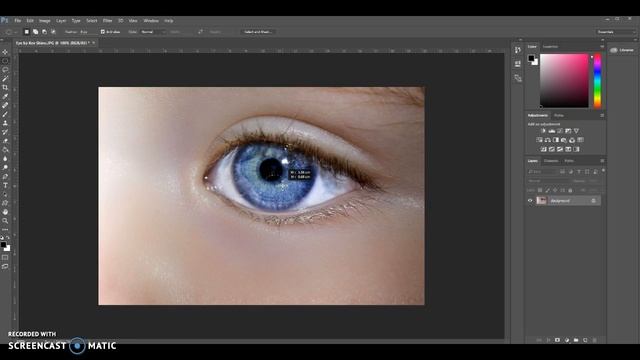The height and width of the screenshot is (360, 640).
Task: Add an Invert adjustment
Action: coord(543,149)
